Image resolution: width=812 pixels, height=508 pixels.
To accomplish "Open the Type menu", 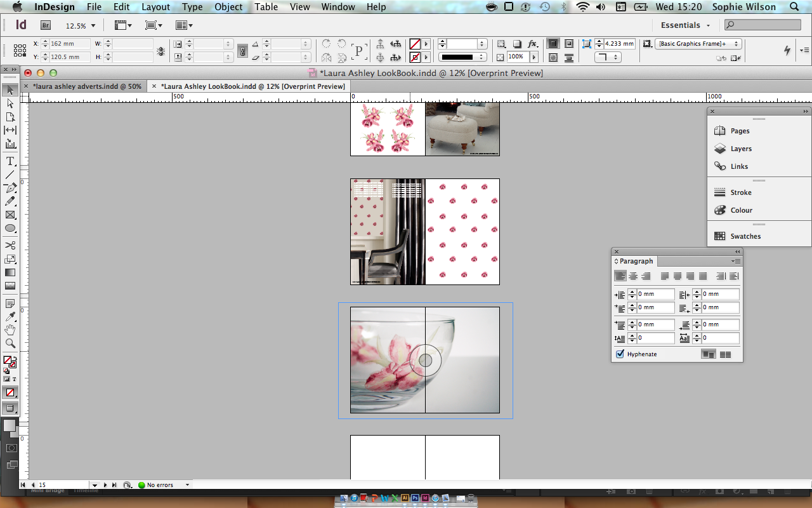I will (x=192, y=7).
